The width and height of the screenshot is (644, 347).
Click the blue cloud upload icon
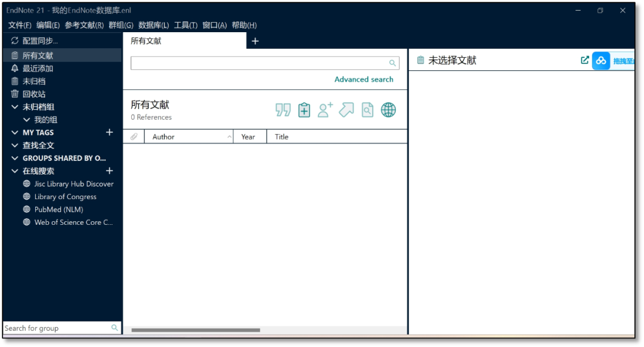click(x=601, y=61)
